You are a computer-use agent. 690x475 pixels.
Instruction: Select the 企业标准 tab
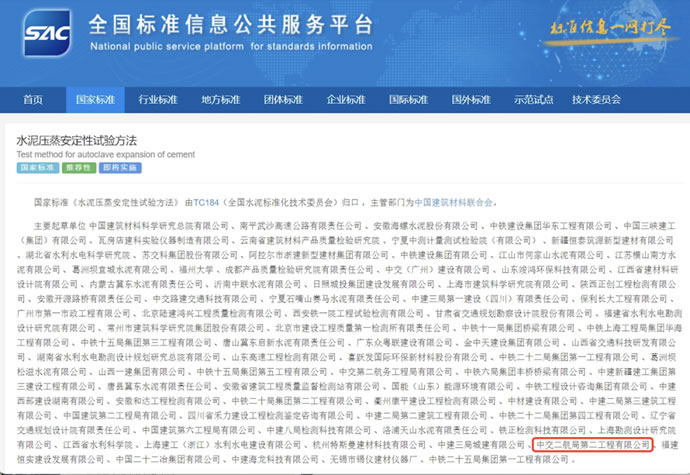(x=346, y=100)
